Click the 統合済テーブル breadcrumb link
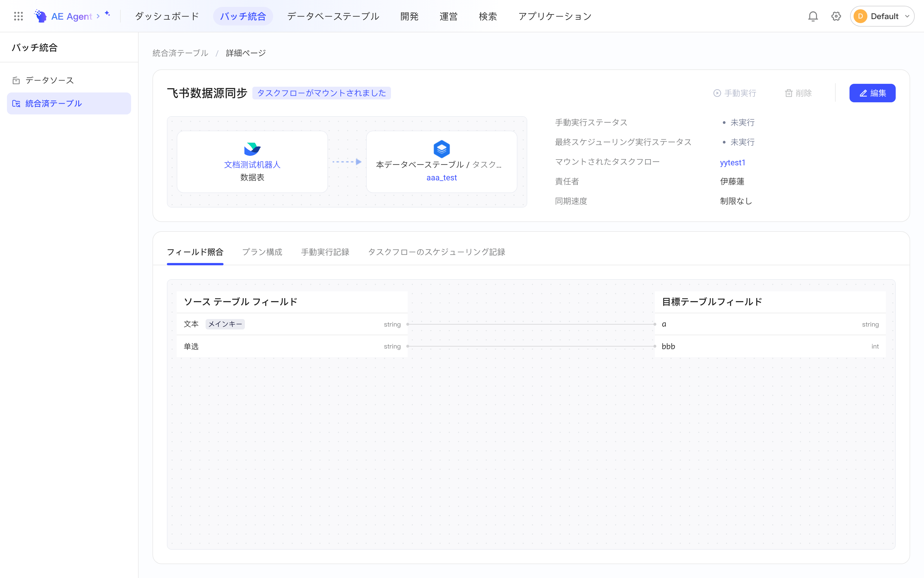The width and height of the screenshot is (924, 578). [x=180, y=53]
